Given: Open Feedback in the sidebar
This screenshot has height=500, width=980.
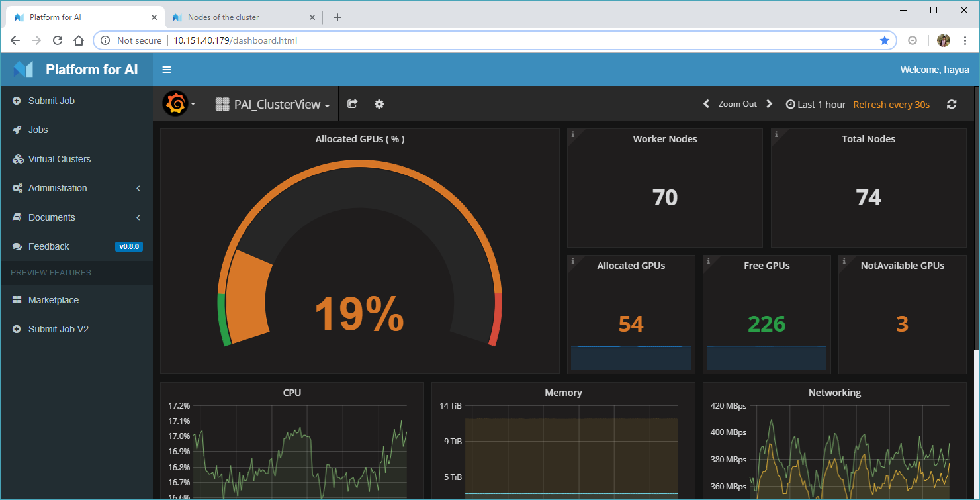Looking at the screenshot, I should tap(77, 246).
